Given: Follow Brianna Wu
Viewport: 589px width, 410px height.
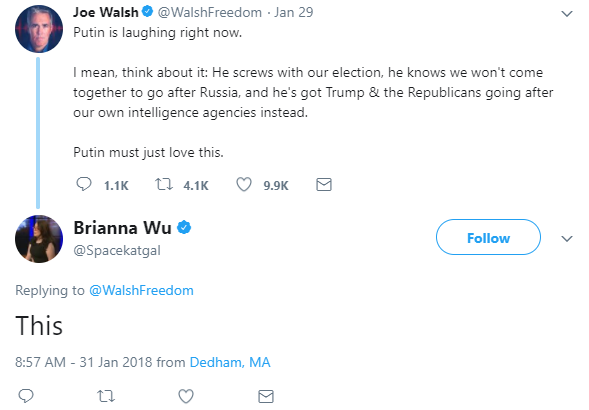Looking at the screenshot, I should pyautogui.click(x=488, y=237).
